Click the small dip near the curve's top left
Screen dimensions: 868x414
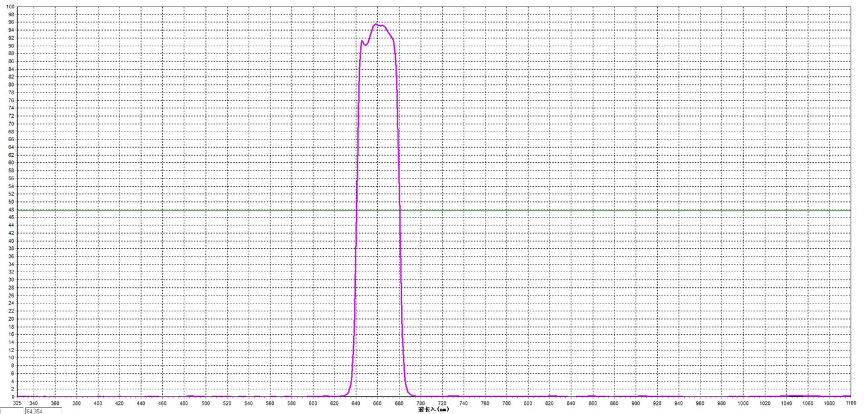[365, 44]
